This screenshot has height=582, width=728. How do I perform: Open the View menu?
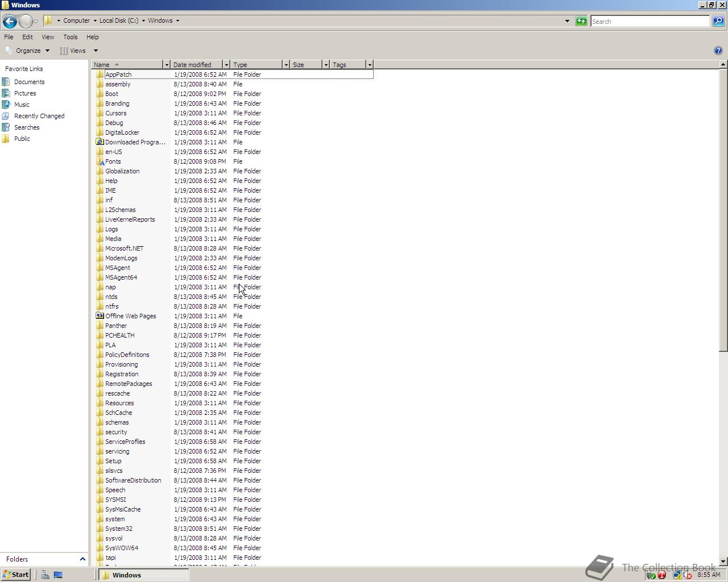click(48, 37)
